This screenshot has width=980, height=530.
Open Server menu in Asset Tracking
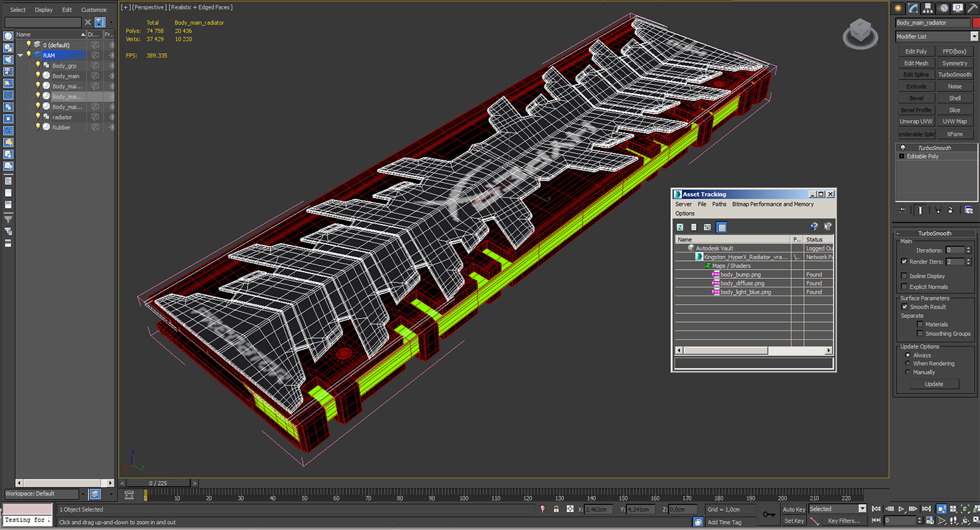coord(683,204)
